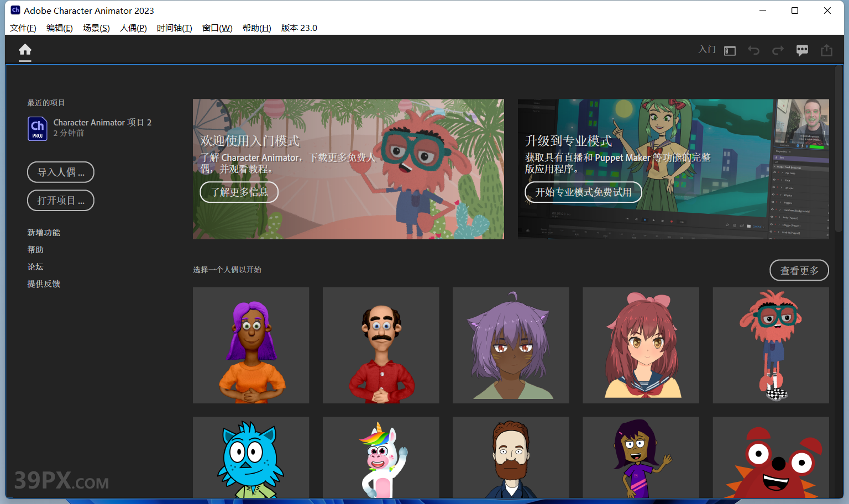Open the 文件(F) menu
Screen dimensions: 849x504
pyautogui.click(x=23, y=28)
